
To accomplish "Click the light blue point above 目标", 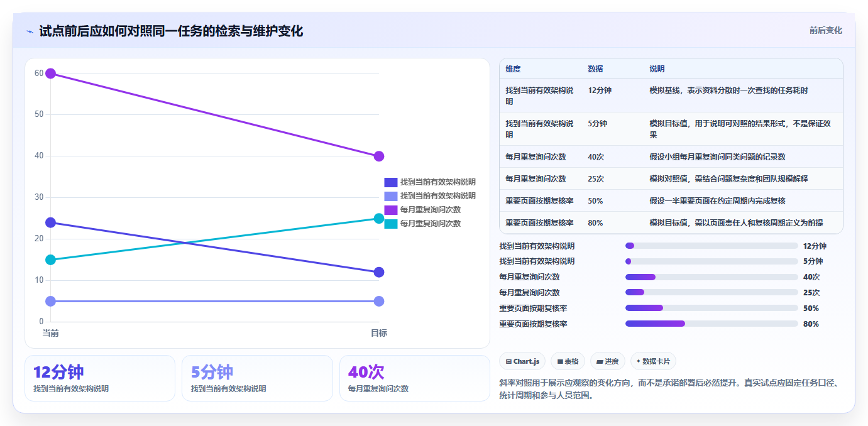I will [x=379, y=301].
